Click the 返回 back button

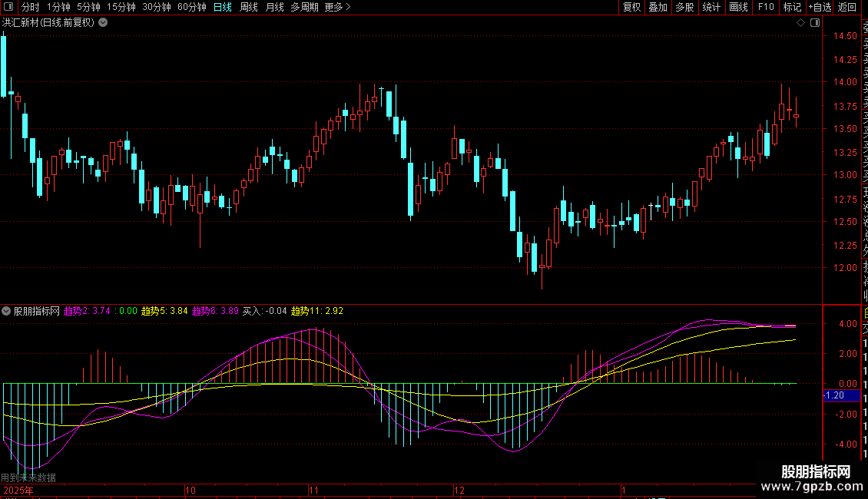pyautogui.click(x=847, y=7)
